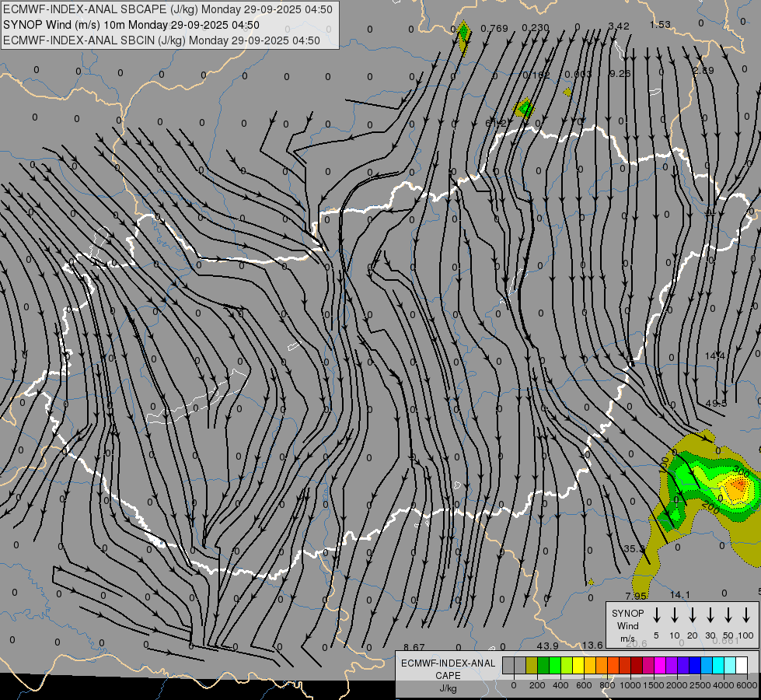Viewport: 761px width, 700px height.
Task: Click the 50 m/s wind arrow in legend
Action: coord(728,614)
